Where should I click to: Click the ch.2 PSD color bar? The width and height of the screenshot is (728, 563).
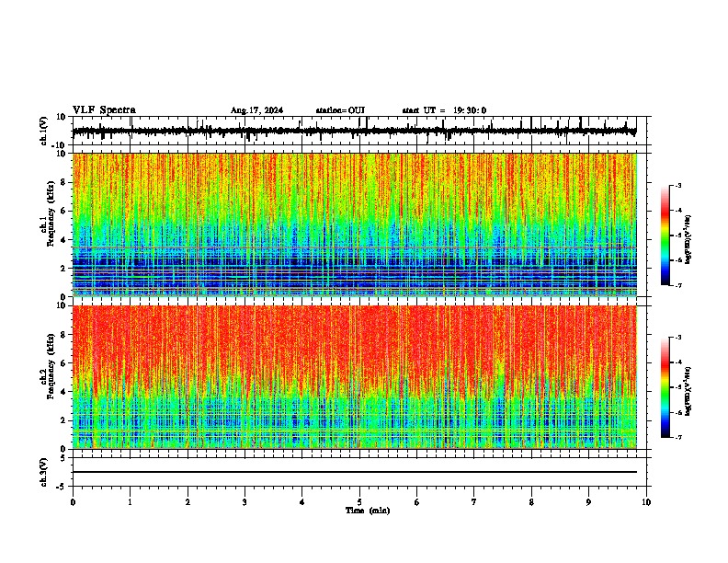click(665, 387)
